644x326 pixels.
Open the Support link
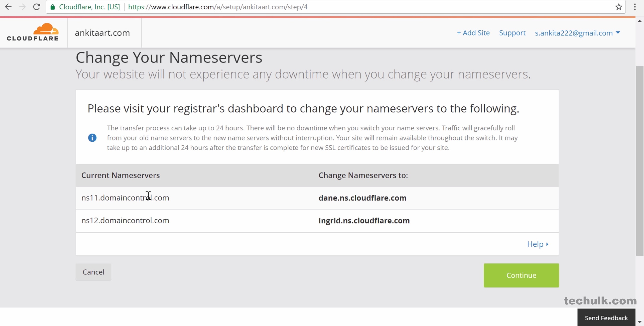512,33
